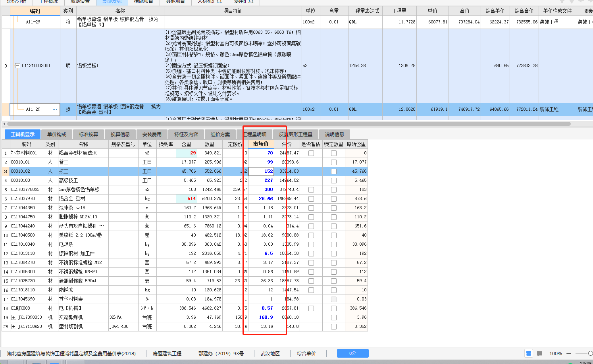The width and height of the screenshot is (593, 364).
Task: Select market price 99 for 普工
Action: point(261,162)
